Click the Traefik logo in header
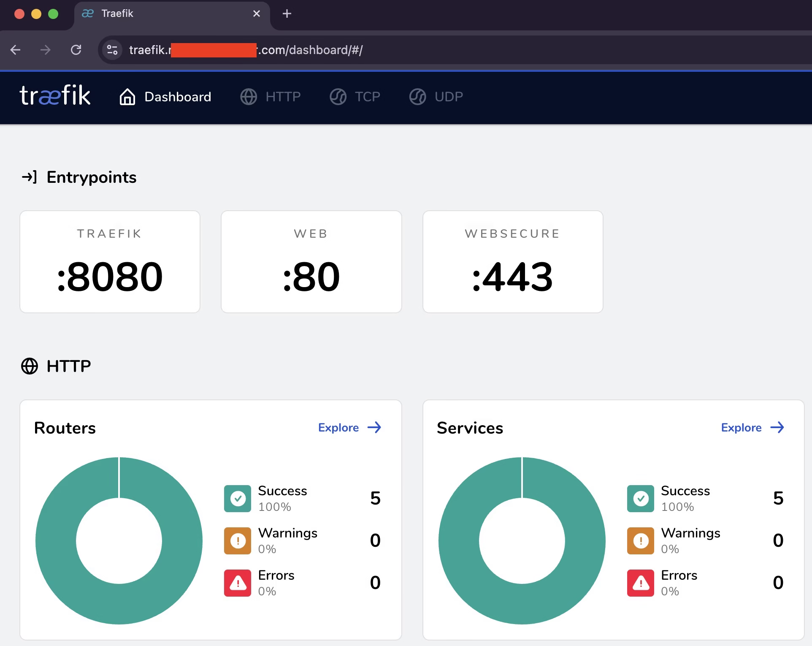The image size is (812, 646). [55, 95]
